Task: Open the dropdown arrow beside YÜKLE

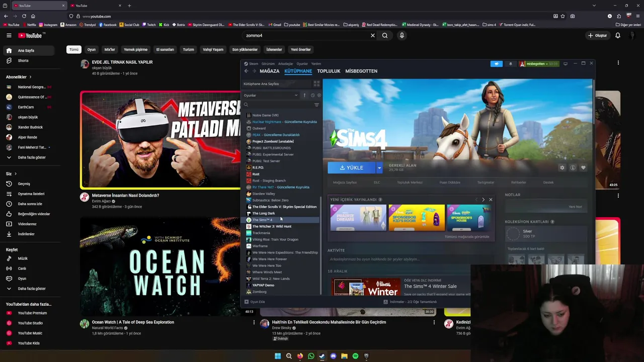Action: coord(379,167)
